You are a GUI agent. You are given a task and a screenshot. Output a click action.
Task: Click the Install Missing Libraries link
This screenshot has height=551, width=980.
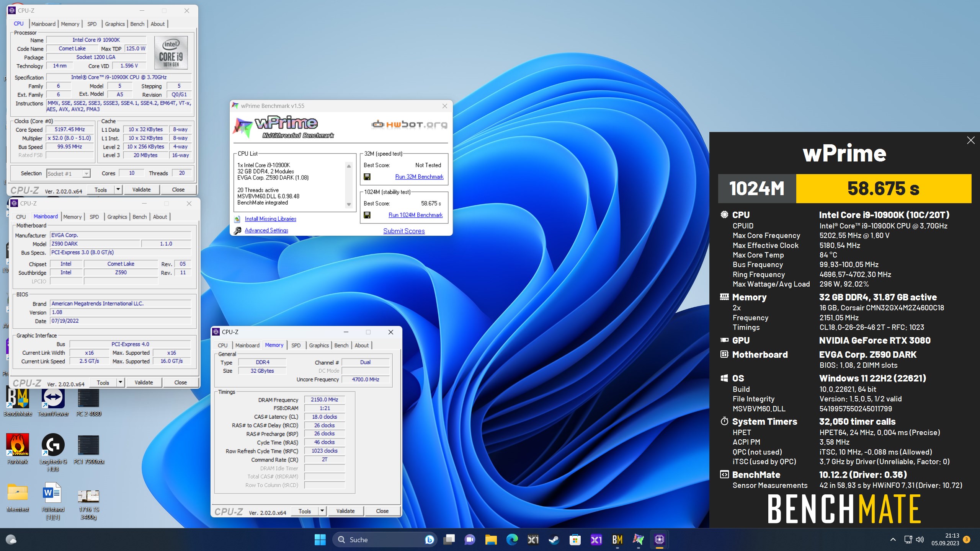[x=271, y=219]
